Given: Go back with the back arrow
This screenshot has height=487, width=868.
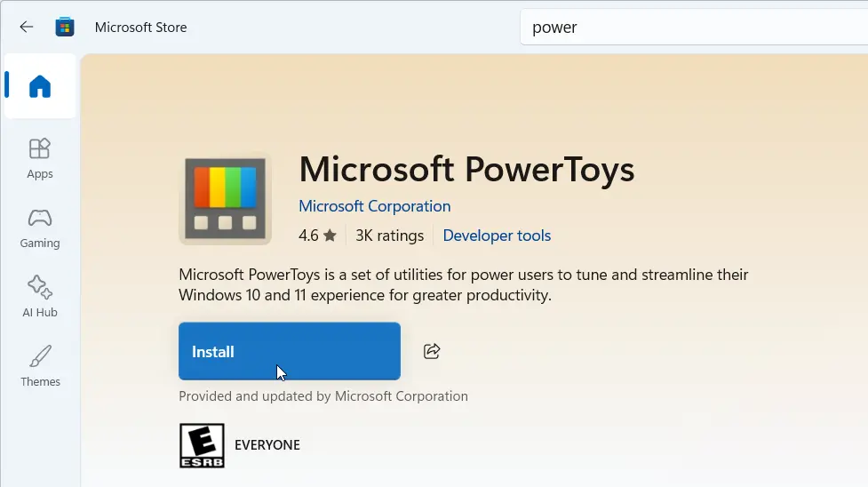Looking at the screenshot, I should click(26, 27).
